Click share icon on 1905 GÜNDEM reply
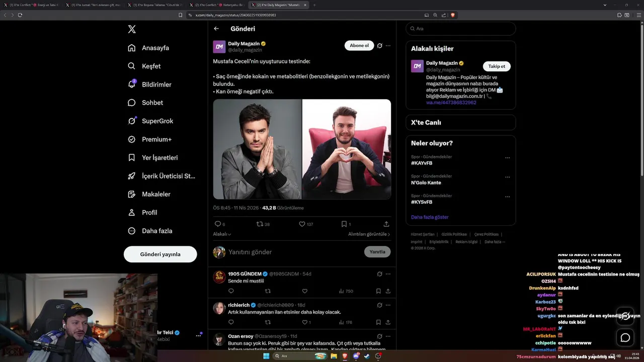644x362 pixels. [388, 291]
